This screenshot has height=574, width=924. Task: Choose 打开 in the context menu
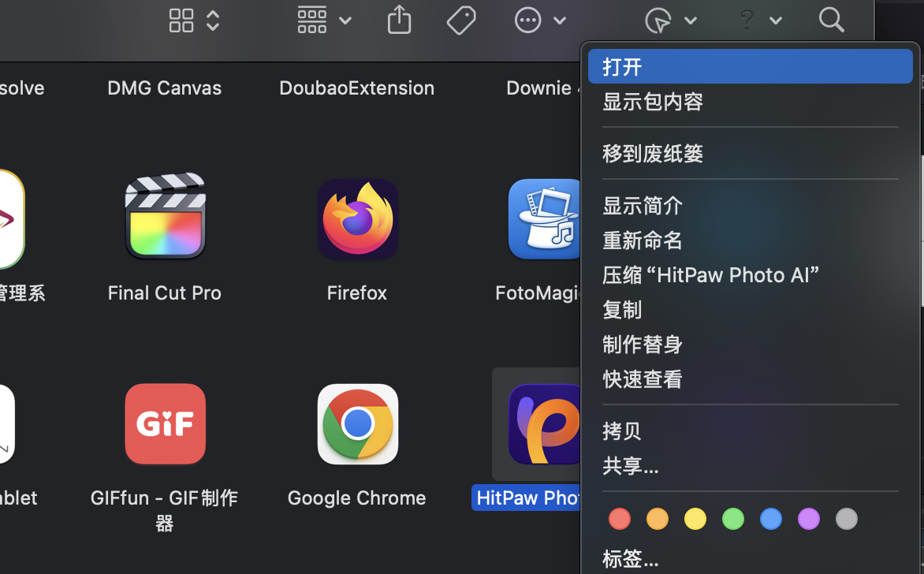pyautogui.click(x=751, y=66)
